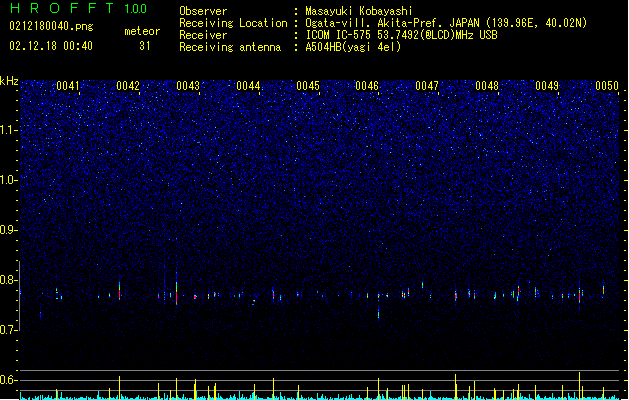Click the Receiving Location label
629x400 pixels.
233,23
